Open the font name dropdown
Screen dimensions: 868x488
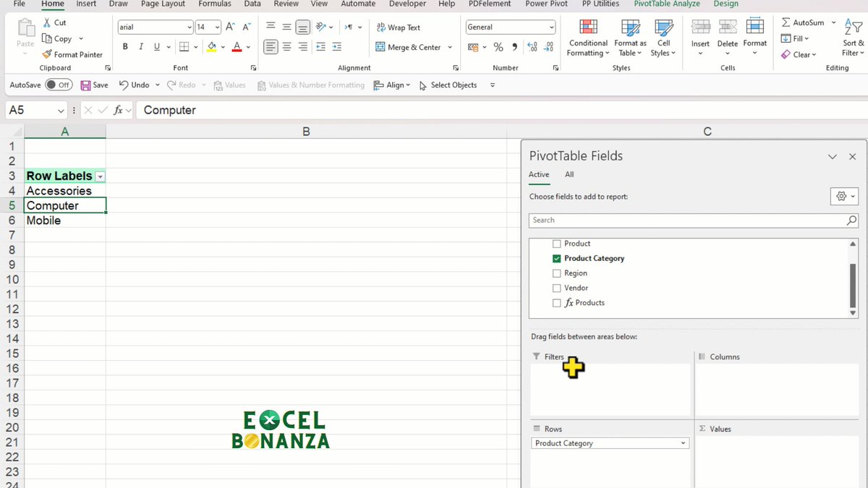pos(190,27)
